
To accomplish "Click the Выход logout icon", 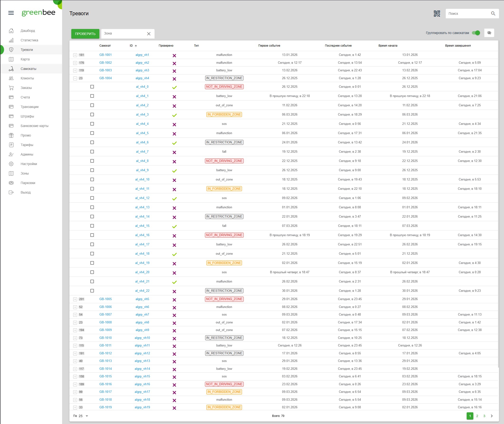I will click(x=11, y=193).
